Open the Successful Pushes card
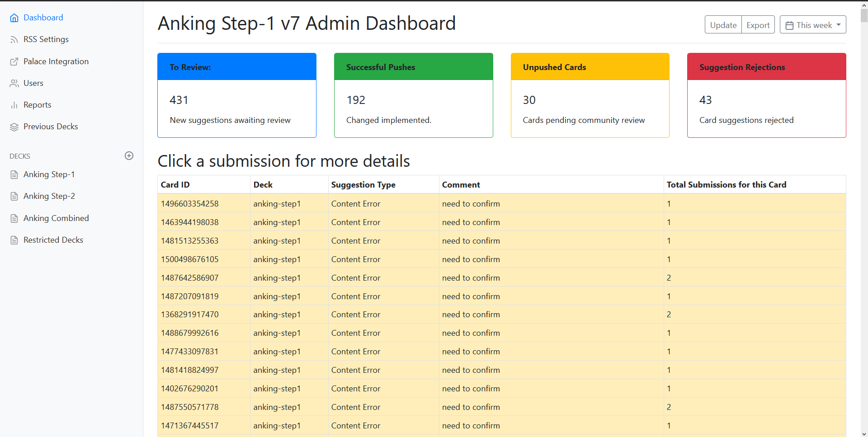Viewport: 868px width, 437px height. 414,95
